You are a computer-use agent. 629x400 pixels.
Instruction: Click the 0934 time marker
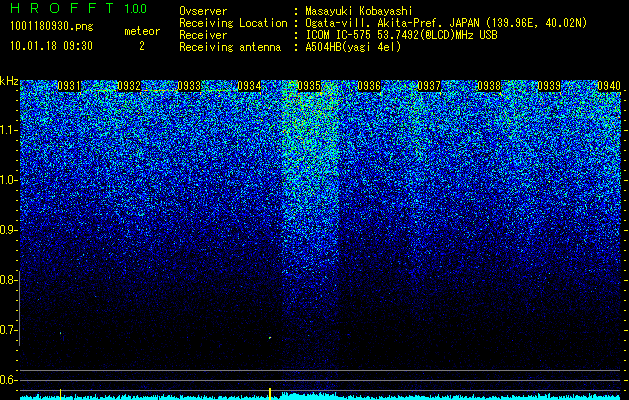249,86
